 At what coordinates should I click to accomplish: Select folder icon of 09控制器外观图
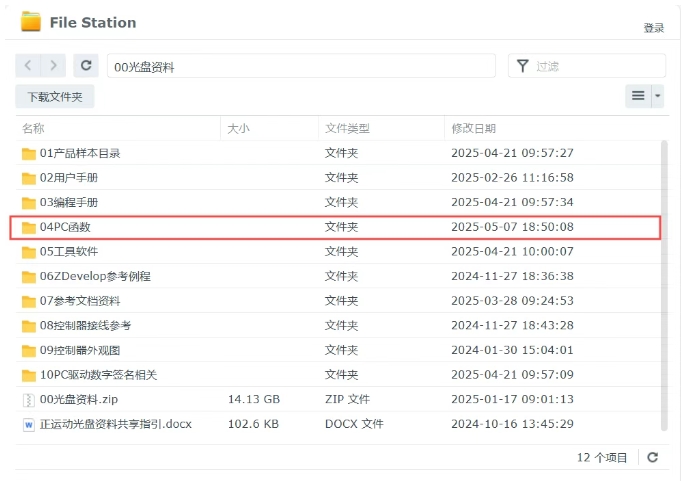coord(29,350)
